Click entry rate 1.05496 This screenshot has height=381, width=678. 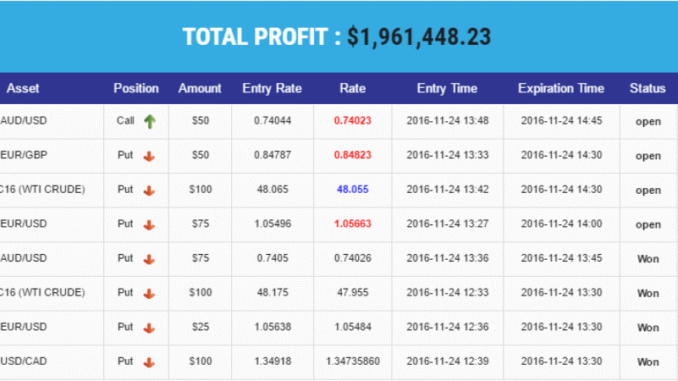click(x=272, y=224)
